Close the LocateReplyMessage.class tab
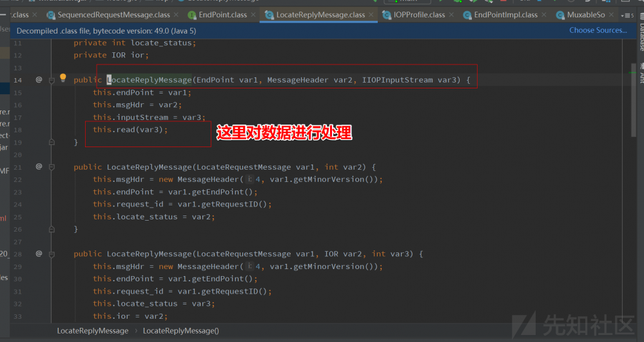This screenshot has height=342, width=644. (371, 15)
